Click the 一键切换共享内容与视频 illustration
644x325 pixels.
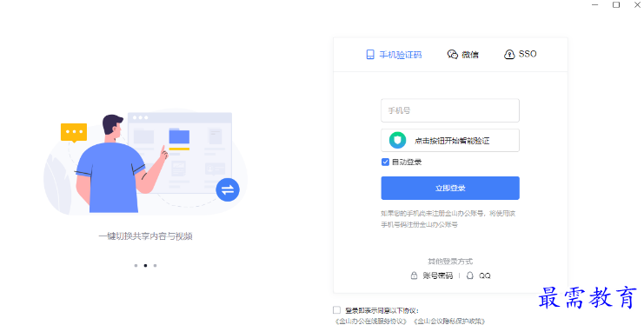pyautogui.click(x=146, y=162)
